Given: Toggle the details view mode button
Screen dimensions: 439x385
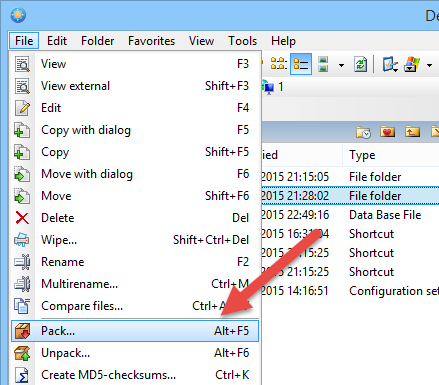Looking at the screenshot, I should (301, 64).
